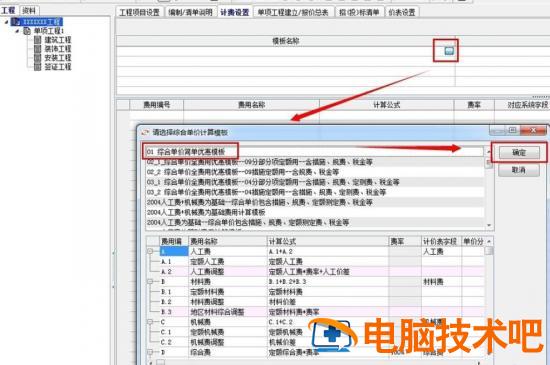Click cell 定额人工费 in row A.1 name column

(228, 262)
